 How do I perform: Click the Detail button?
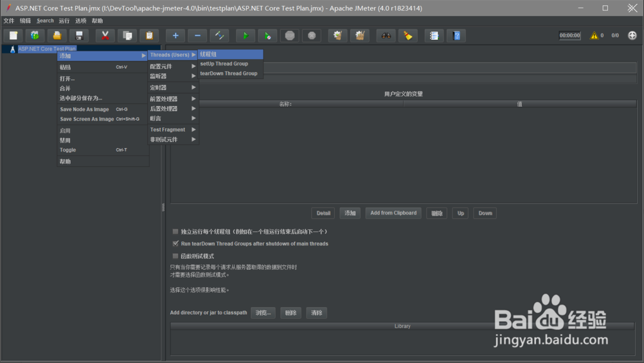click(x=323, y=213)
